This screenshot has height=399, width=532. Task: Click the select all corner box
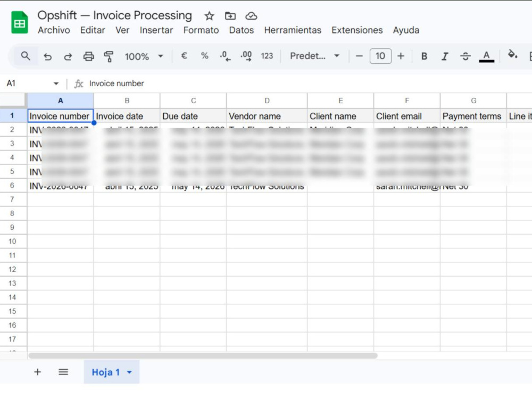point(13,101)
